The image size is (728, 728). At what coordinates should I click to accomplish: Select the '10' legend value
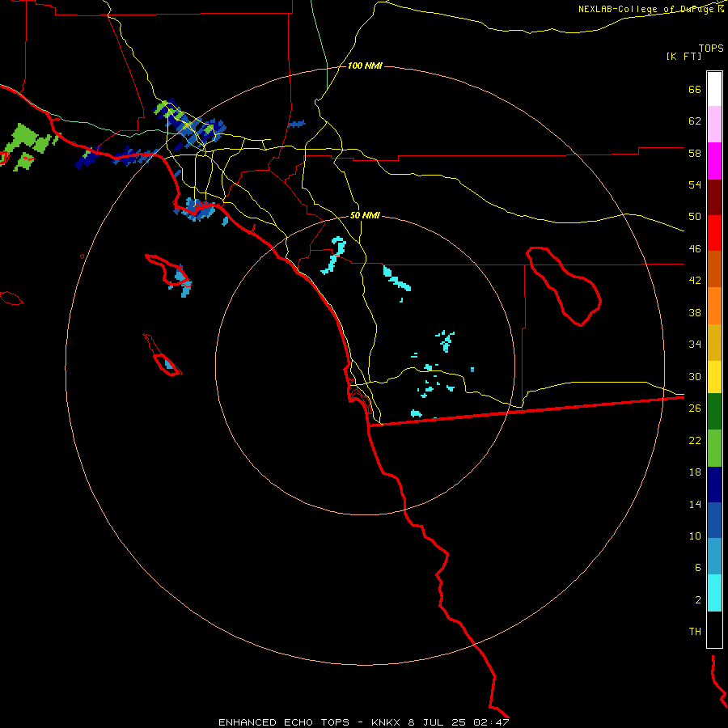pos(695,535)
